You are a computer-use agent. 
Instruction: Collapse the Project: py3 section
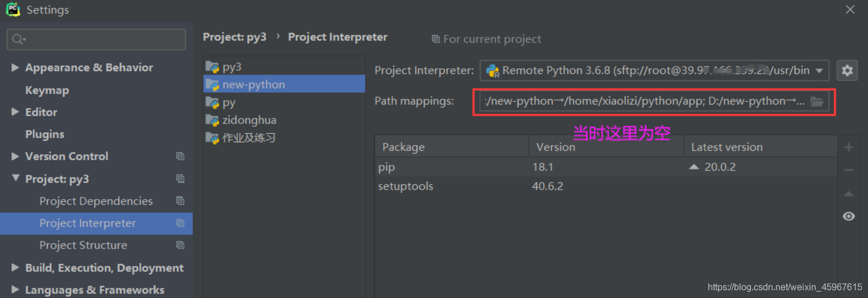pyautogui.click(x=15, y=179)
